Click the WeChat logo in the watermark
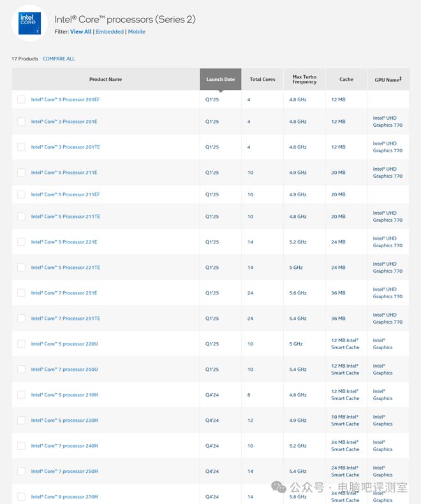Image resolution: width=421 pixels, height=504 pixels. 278,487
